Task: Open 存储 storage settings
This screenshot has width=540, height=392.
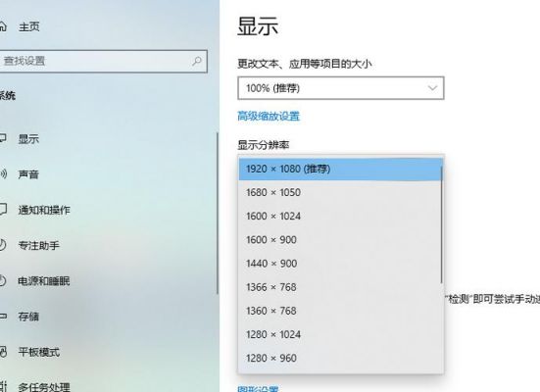Action: tap(28, 317)
